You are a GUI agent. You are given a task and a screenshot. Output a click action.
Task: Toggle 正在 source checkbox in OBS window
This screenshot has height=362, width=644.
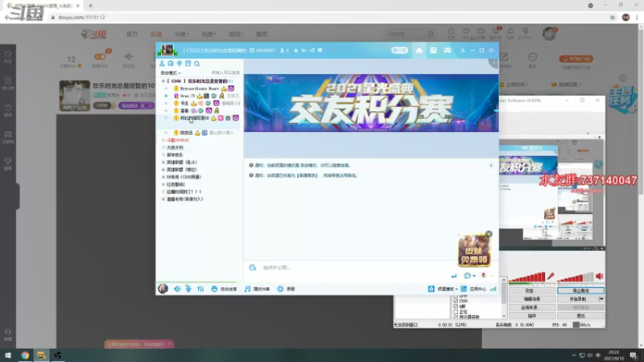pyautogui.click(x=456, y=311)
